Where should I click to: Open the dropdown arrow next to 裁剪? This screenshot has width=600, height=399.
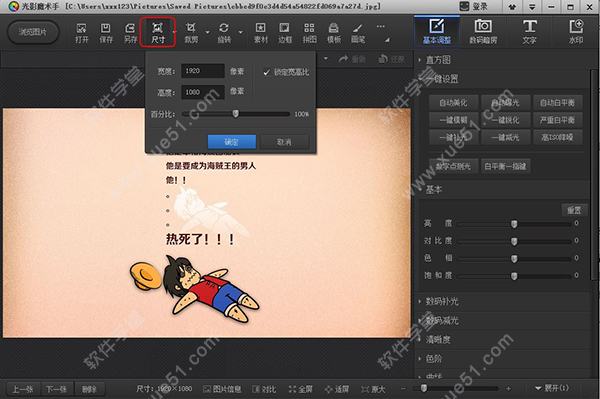(208, 32)
